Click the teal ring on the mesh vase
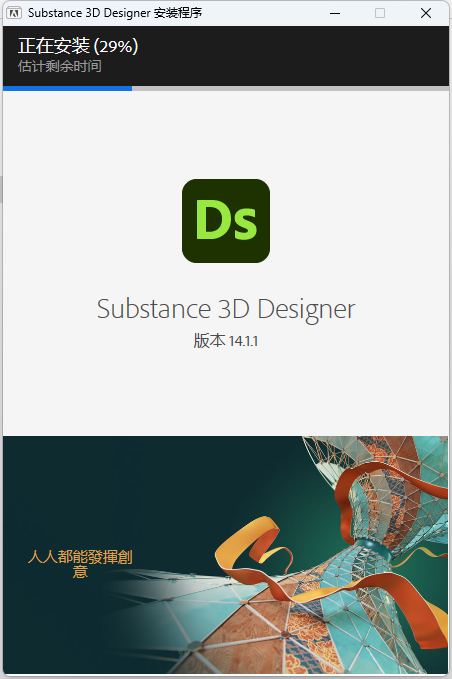Screen dimensions: 452x679 371,548
